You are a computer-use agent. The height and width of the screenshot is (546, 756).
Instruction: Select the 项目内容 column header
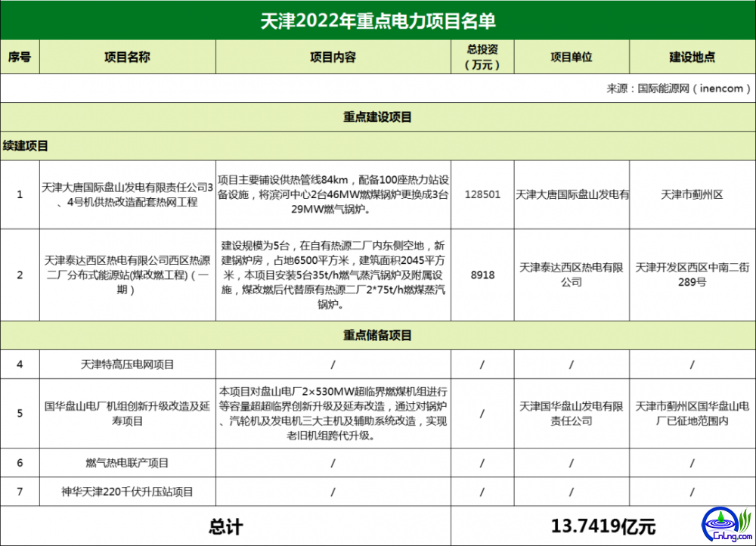point(333,57)
